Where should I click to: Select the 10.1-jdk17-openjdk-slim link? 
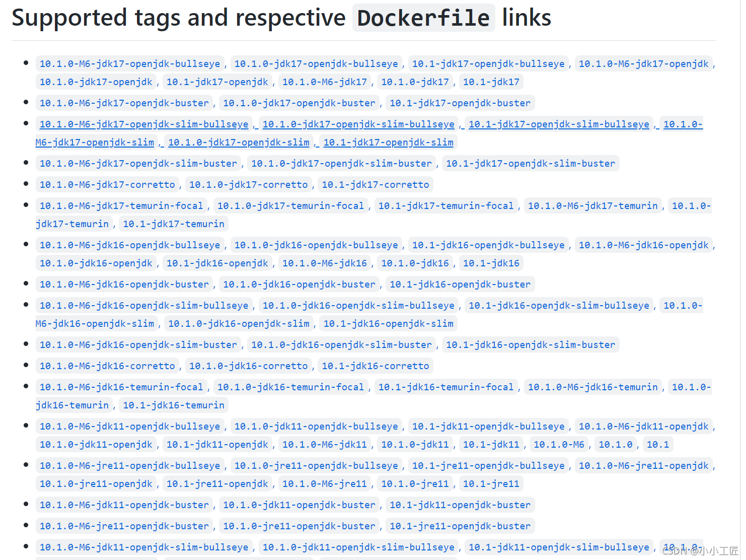click(x=388, y=143)
